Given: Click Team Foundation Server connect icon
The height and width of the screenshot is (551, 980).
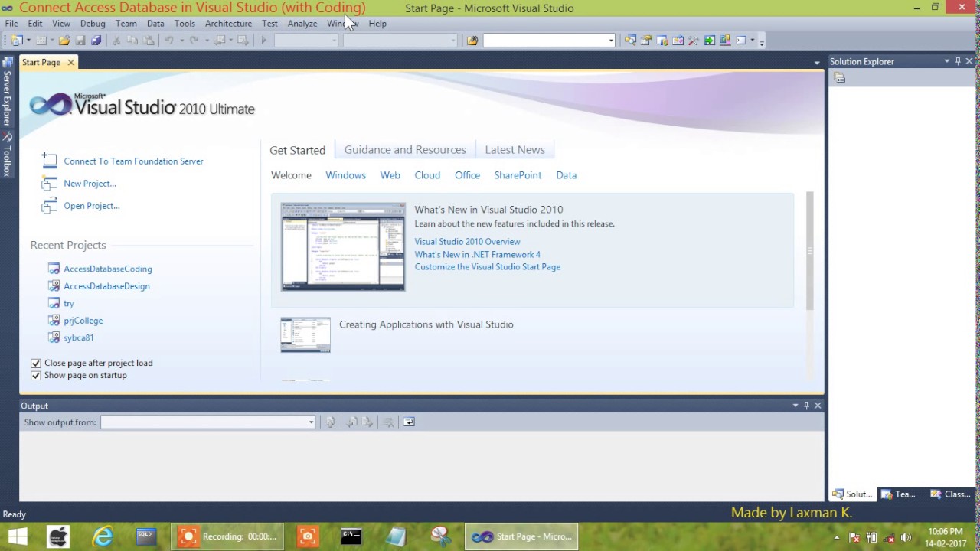Looking at the screenshot, I should click(x=49, y=161).
